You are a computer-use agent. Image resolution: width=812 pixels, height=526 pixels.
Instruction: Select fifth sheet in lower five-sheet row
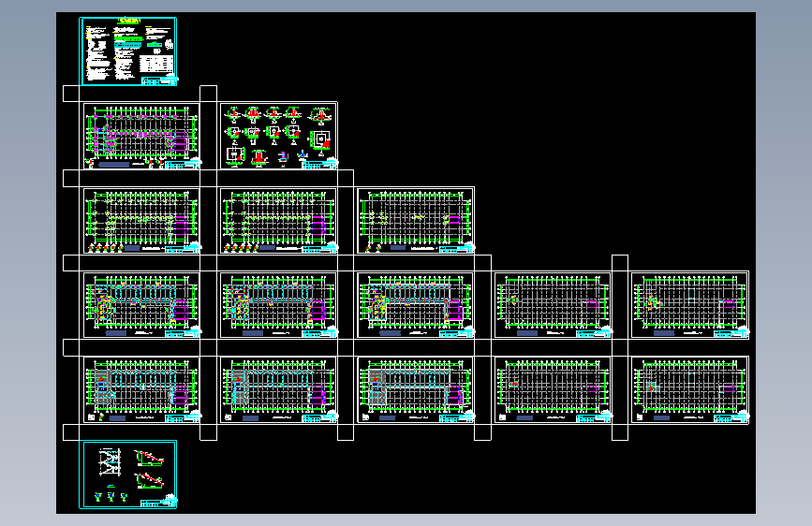(x=690, y=390)
